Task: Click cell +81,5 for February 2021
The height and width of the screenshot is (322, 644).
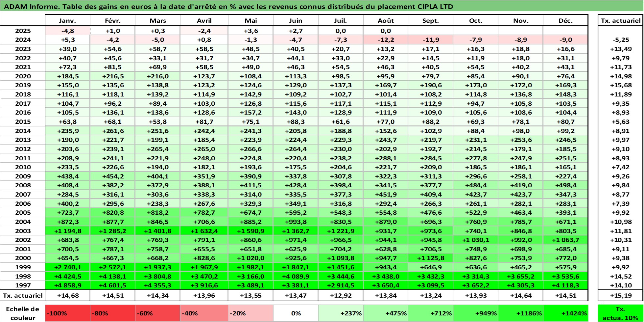Action: pos(113,67)
